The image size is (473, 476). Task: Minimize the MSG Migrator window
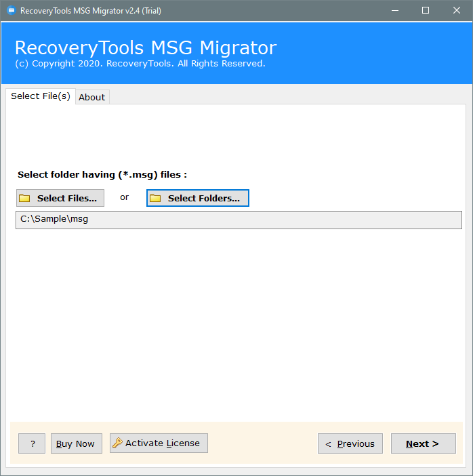[395, 11]
